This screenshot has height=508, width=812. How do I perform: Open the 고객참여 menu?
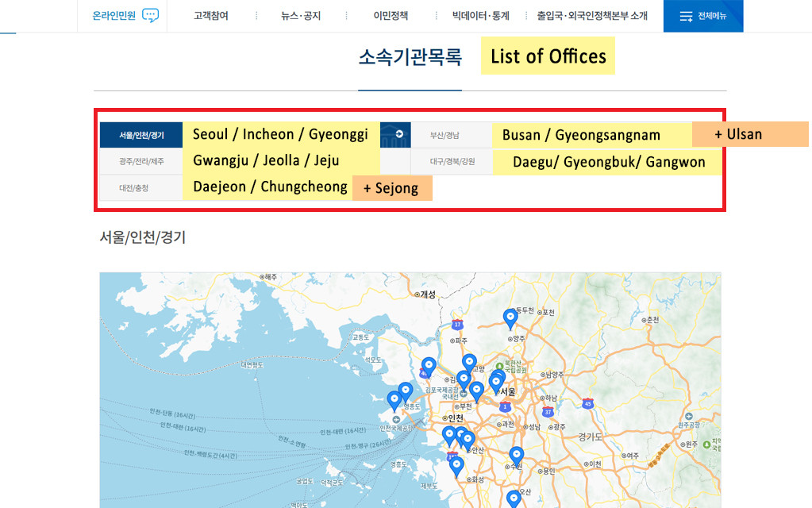coord(210,16)
